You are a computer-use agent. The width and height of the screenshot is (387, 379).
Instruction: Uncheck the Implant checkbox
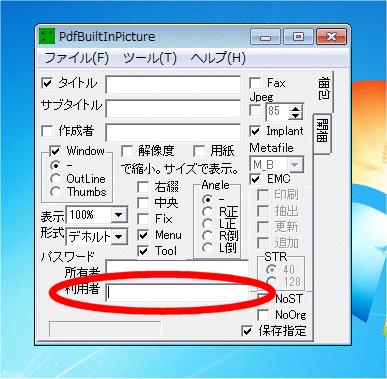pyautogui.click(x=255, y=131)
